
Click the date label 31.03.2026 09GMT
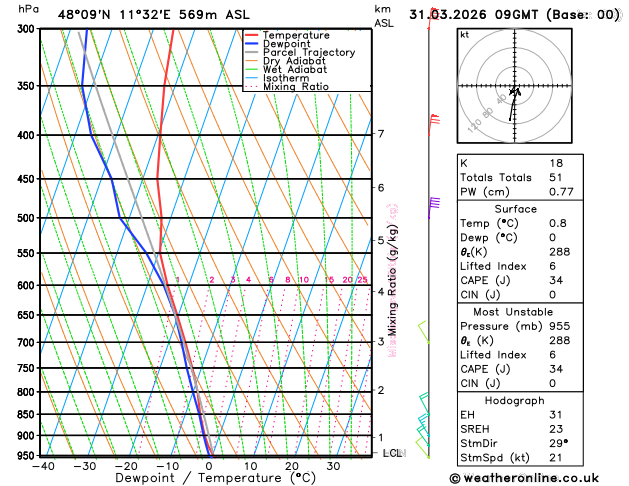coord(473,15)
